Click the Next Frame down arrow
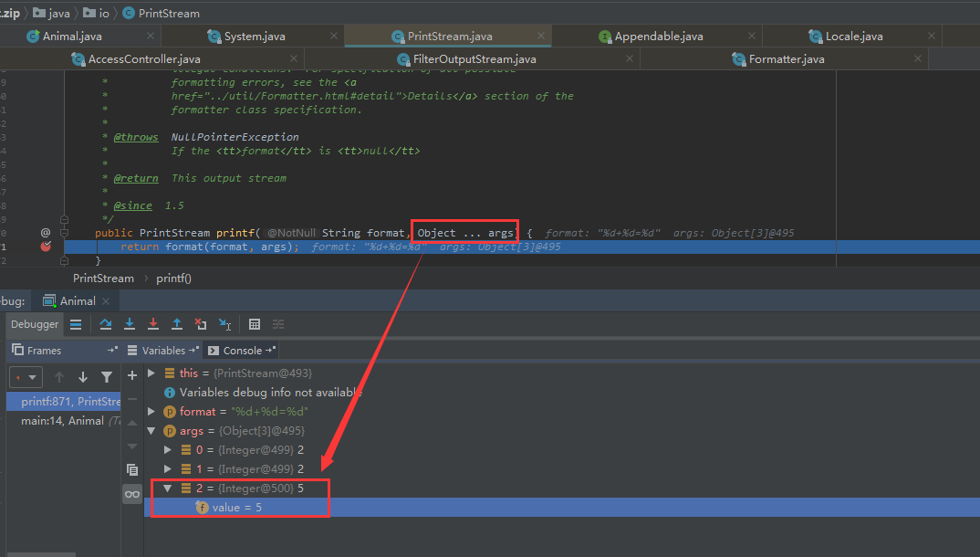This screenshot has height=557, width=980. tap(82, 377)
